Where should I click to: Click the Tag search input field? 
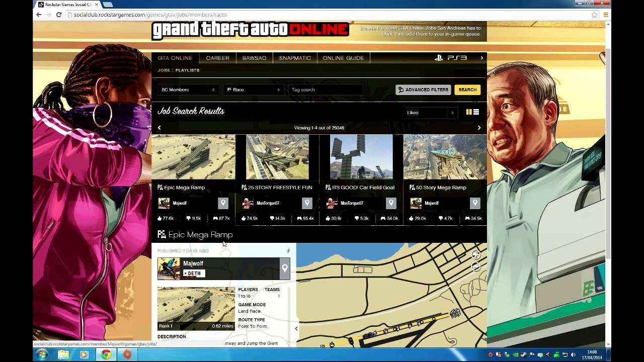coord(325,89)
